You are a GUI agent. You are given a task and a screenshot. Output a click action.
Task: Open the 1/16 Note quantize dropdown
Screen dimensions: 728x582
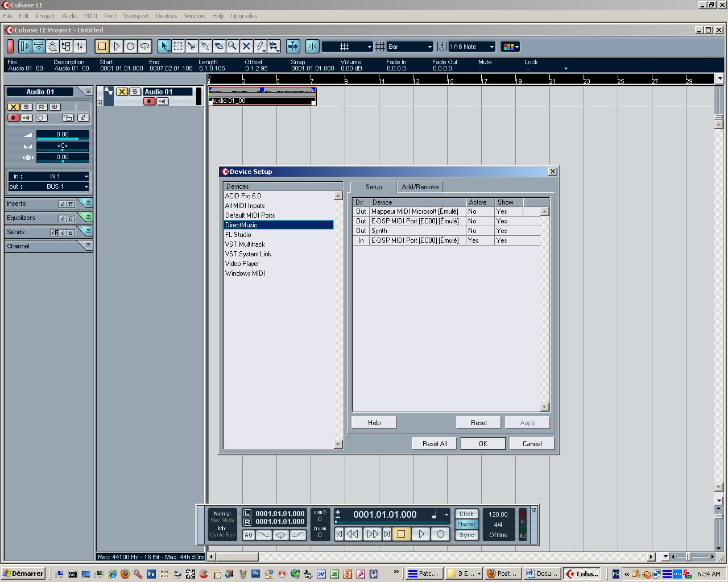coord(472,47)
